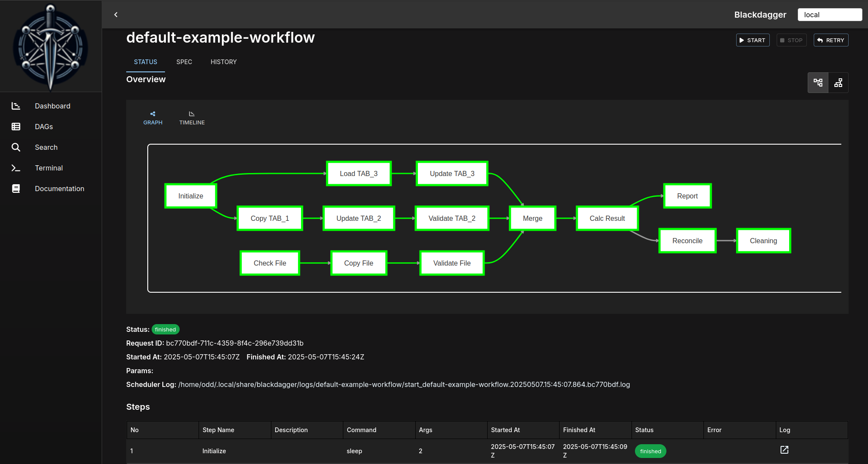Select the GRAPH view tab
Screen dimensions: 868x464
[153, 118]
